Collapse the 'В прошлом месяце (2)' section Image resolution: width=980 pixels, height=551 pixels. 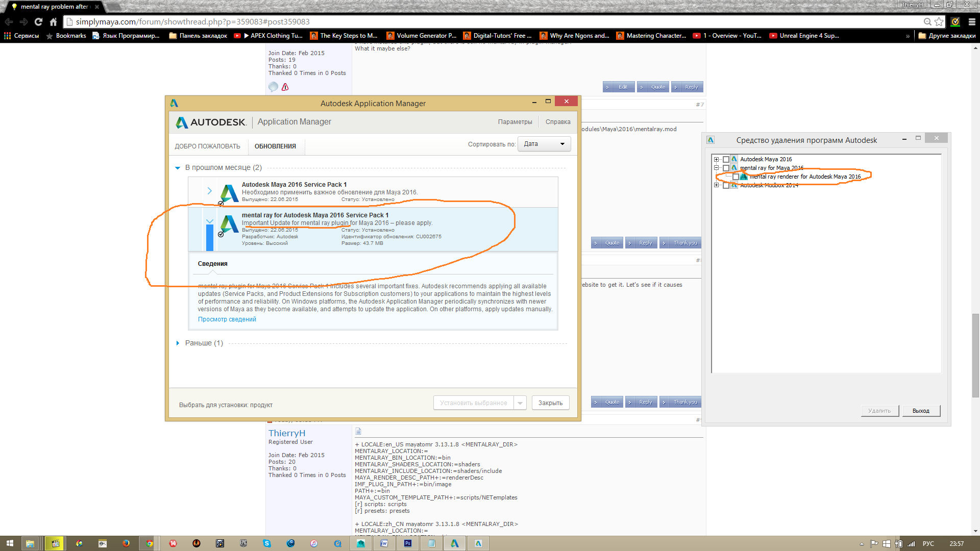pyautogui.click(x=178, y=168)
